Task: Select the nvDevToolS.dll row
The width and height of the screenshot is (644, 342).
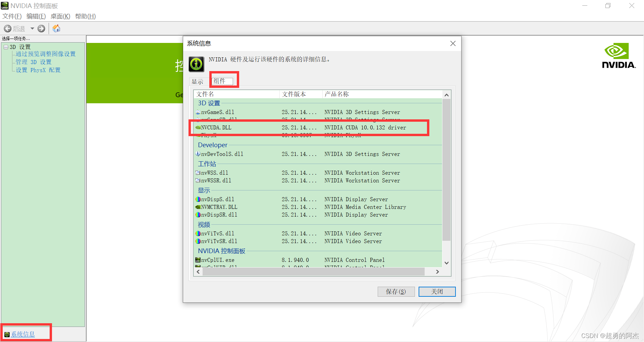Action: pos(318,154)
